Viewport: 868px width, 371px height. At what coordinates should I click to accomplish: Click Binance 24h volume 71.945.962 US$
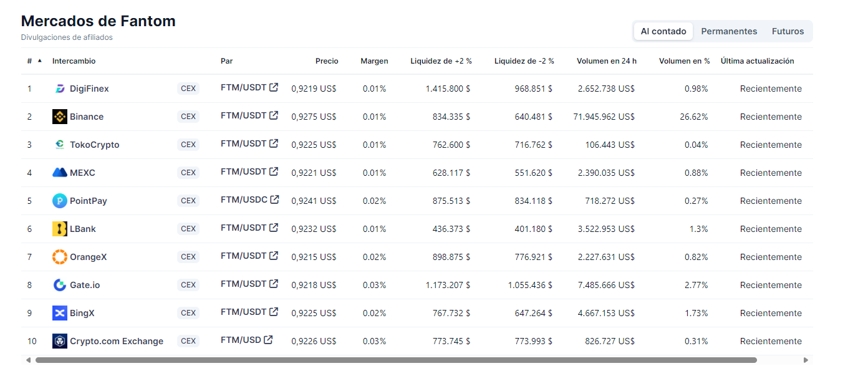604,117
